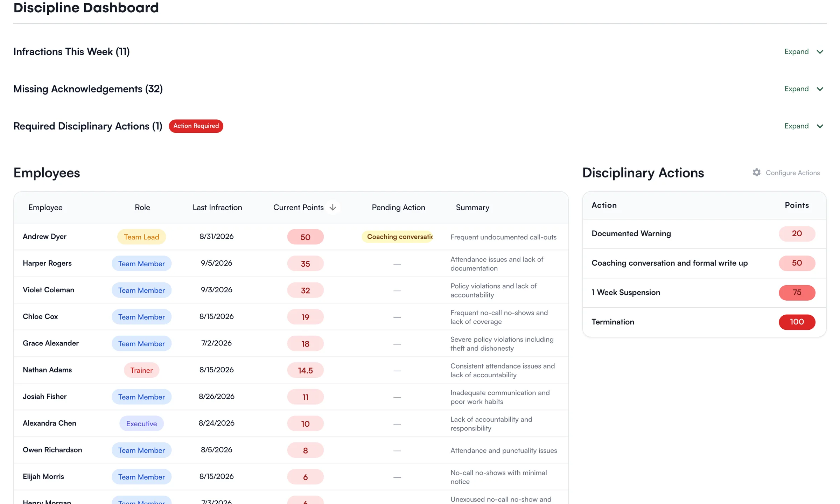Click the 7/2/2026 last infraction date
Viewport: 840px width, 504px height.
[216, 343]
